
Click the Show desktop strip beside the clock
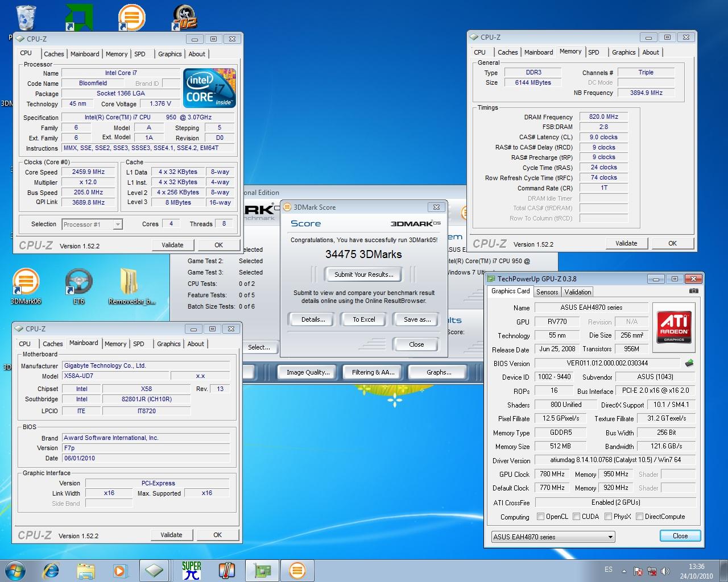[724, 571]
